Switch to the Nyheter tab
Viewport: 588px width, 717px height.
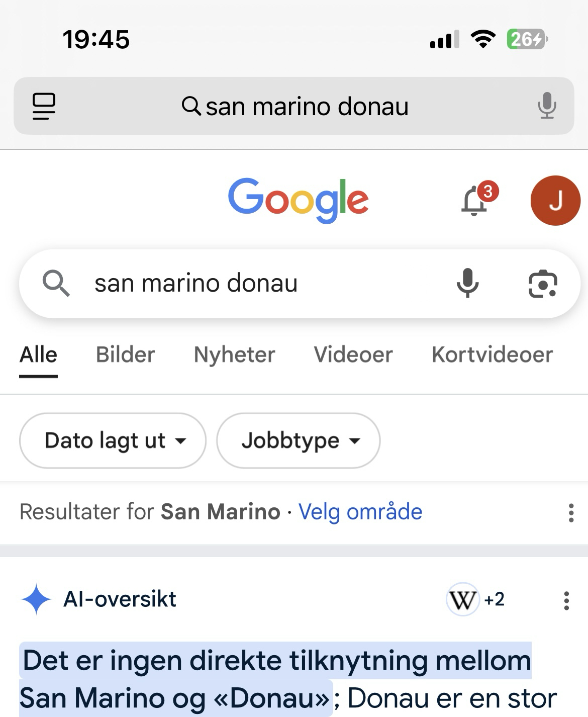[x=234, y=355]
